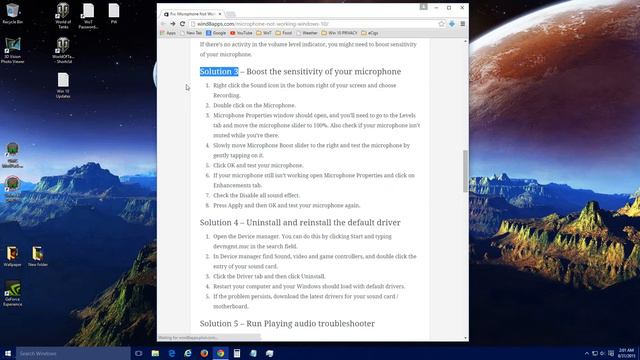Open the Apps bookmark shortcut
The width and height of the screenshot is (640, 360).
[168, 33]
